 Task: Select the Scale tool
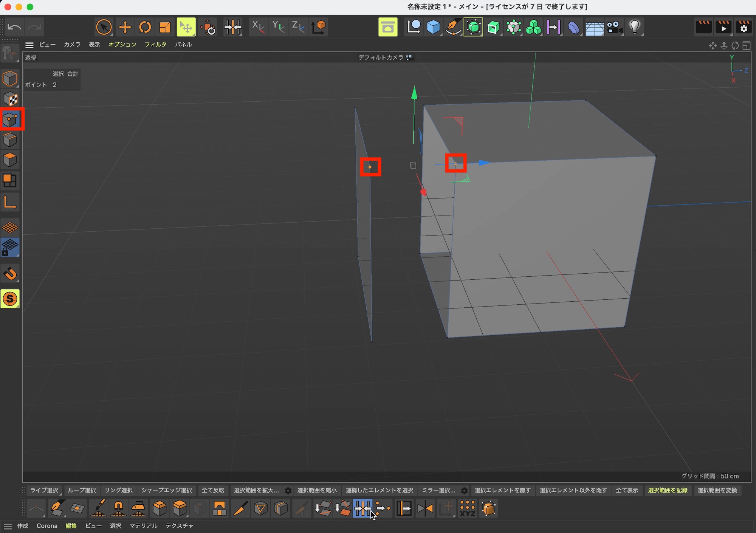(165, 27)
